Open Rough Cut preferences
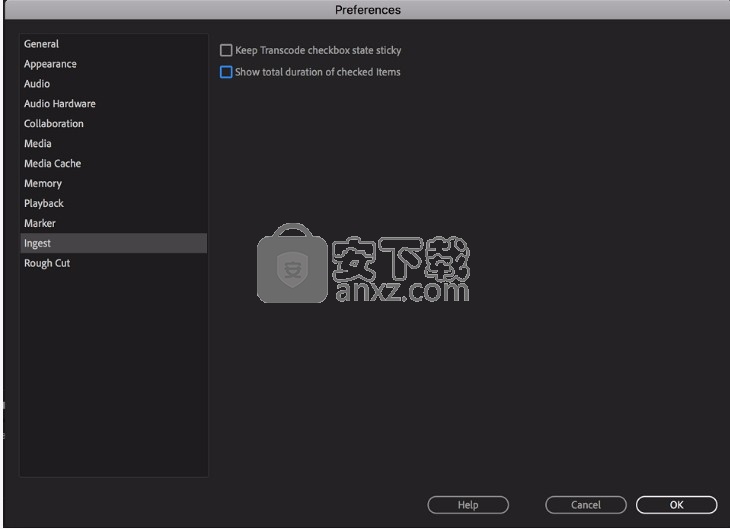The width and height of the screenshot is (730, 529). pyautogui.click(x=114, y=263)
